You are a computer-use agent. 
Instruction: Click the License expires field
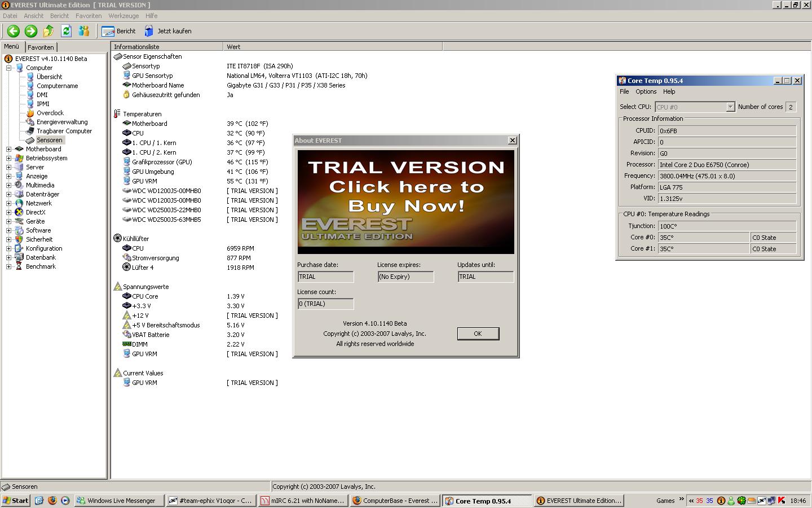click(405, 277)
